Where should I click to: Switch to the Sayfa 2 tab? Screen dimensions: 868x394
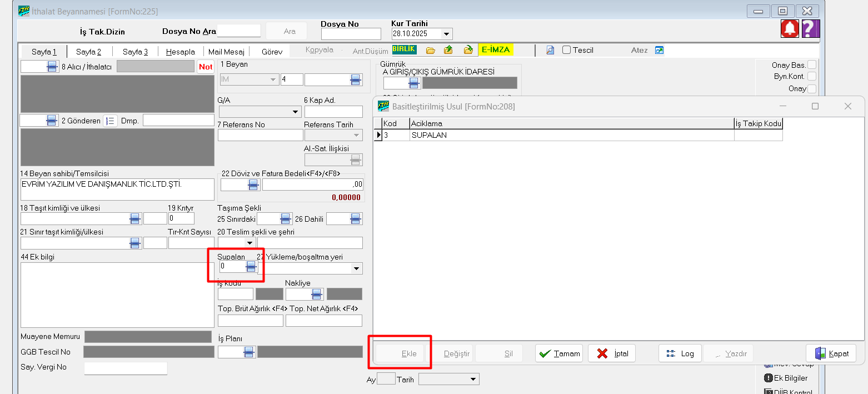pyautogui.click(x=88, y=52)
